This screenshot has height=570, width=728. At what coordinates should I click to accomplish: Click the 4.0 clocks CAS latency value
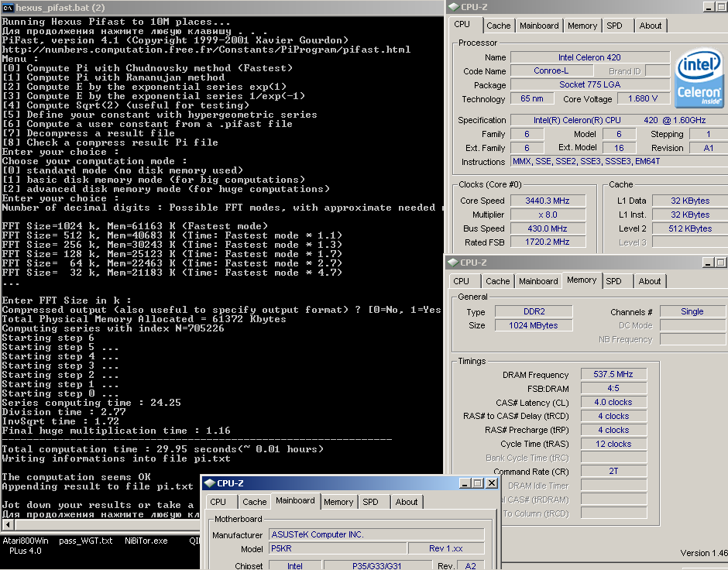coord(613,402)
